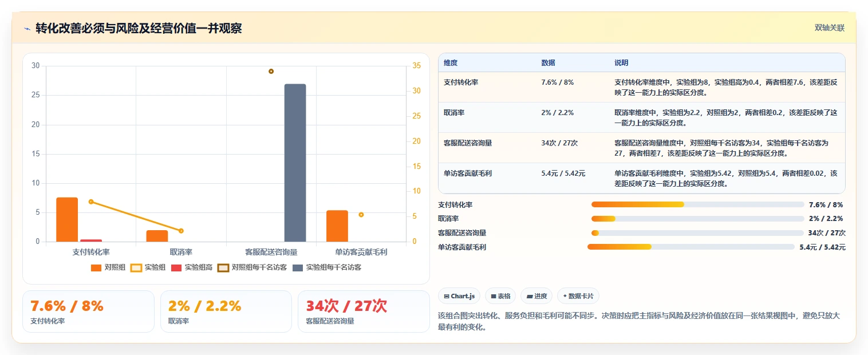The height and width of the screenshot is (355, 868).
Task: Click the 客服配送咨询量 progress bar
Action: click(697, 232)
